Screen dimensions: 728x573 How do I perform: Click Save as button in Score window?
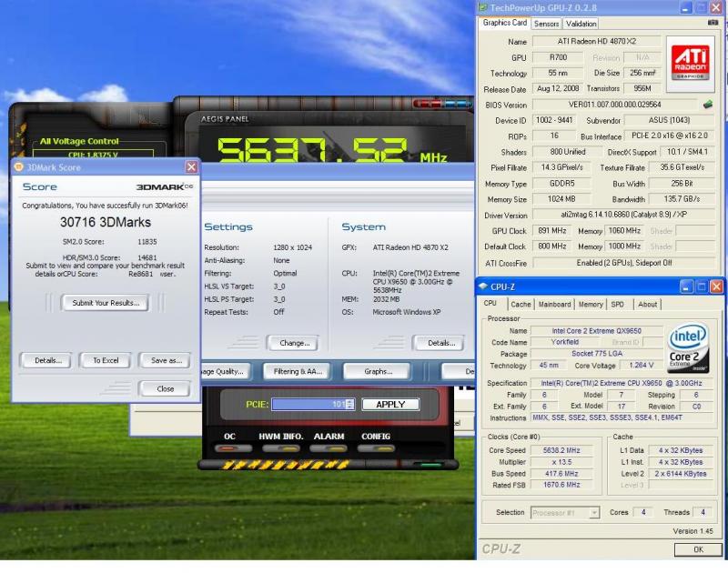click(166, 360)
